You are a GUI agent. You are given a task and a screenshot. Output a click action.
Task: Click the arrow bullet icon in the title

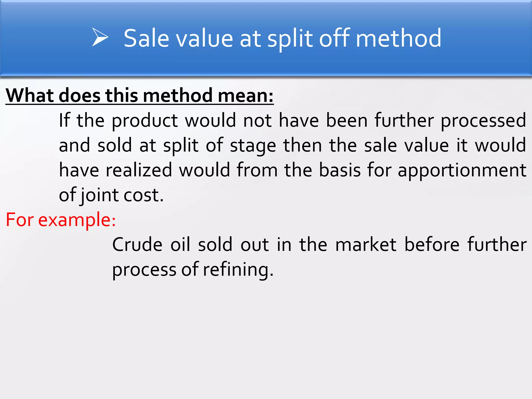click(100, 37)
